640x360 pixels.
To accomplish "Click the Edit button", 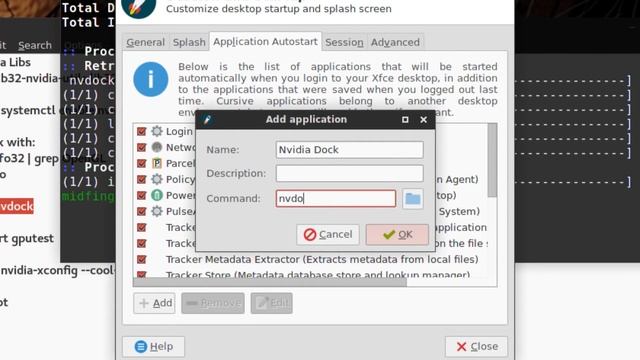I will tap(271, 303).
